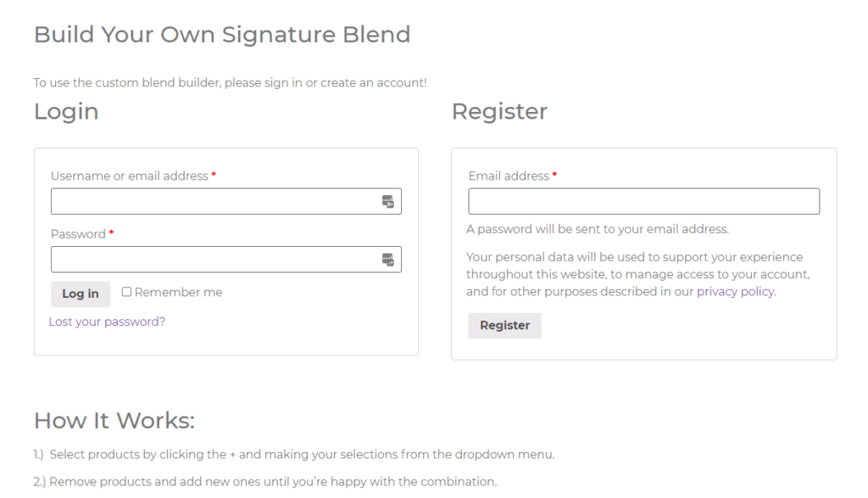Open the privacy policy link
This screenshot has width=868, height=498.
[x=735, y=292]
